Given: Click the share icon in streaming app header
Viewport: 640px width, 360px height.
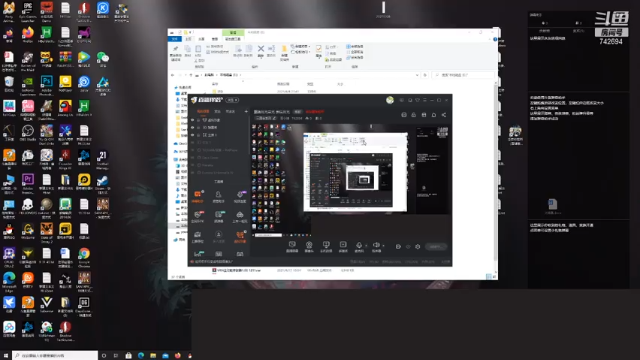Looking at the screenshot, I should point(444,115).
